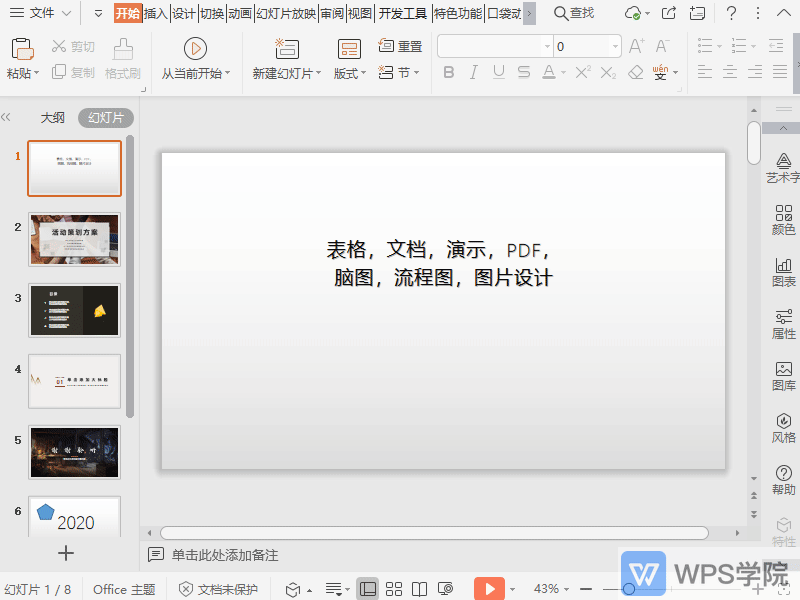800x600 pixels.
Task: Select slide 3 thumbnail in the panel
Action: click(74, 310)
